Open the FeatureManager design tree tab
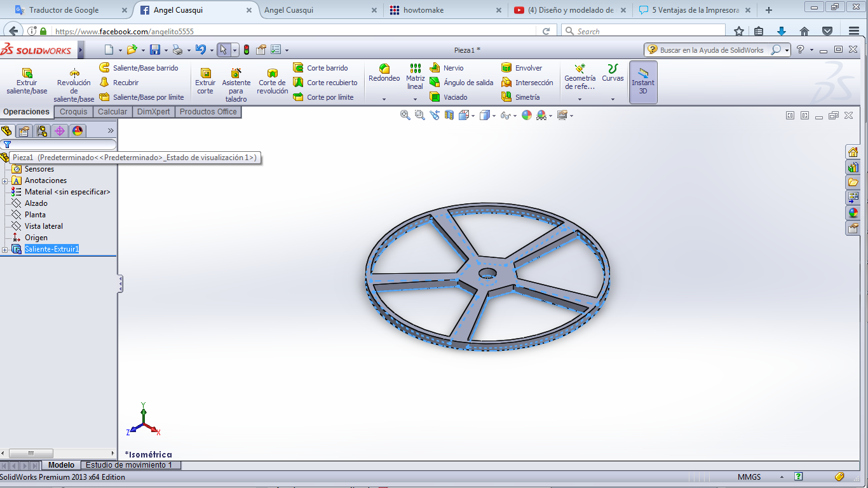This screenshot has height=488, width=868. coord(7,131)
